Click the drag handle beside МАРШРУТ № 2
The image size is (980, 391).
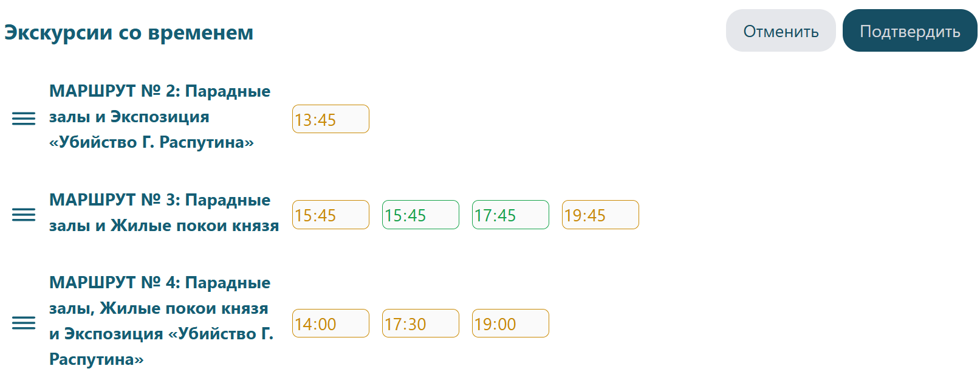click(24, 119)
